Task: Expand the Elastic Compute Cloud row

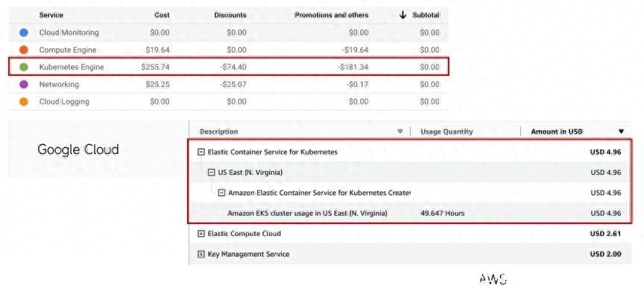Action: coord(201,234)
